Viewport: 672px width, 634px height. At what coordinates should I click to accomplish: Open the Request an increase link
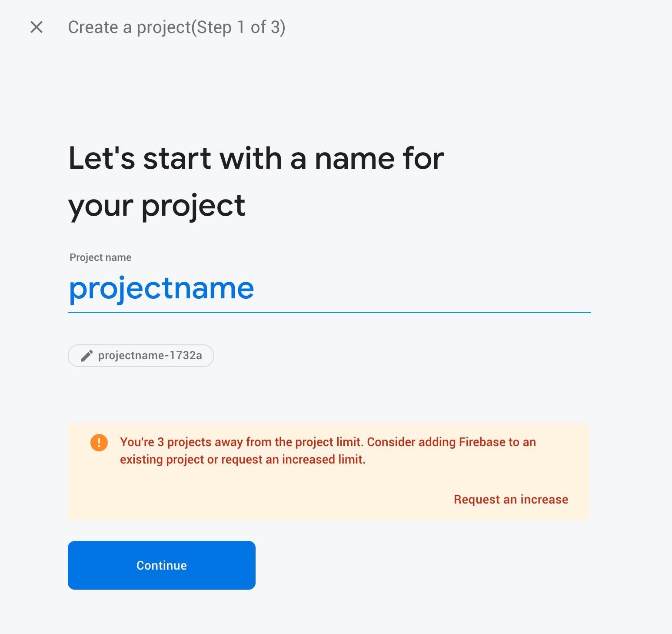coord(511,499)
